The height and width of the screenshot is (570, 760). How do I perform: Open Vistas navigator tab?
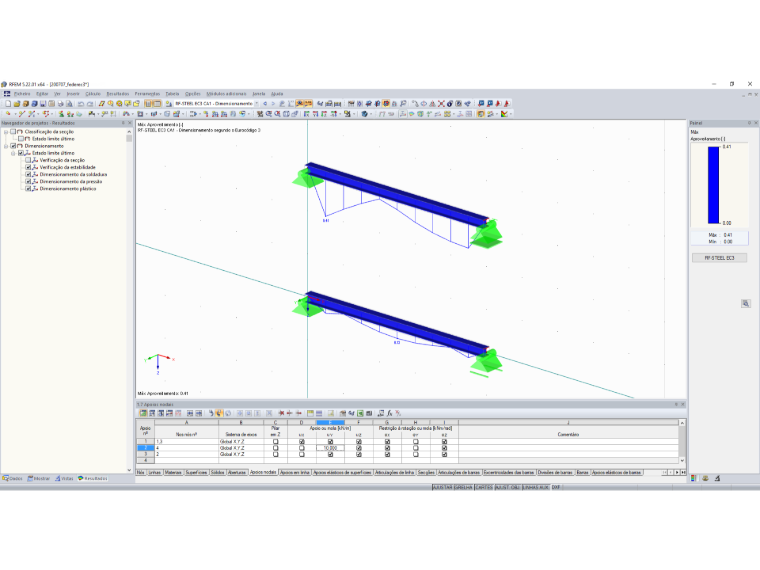pos(64,479)
